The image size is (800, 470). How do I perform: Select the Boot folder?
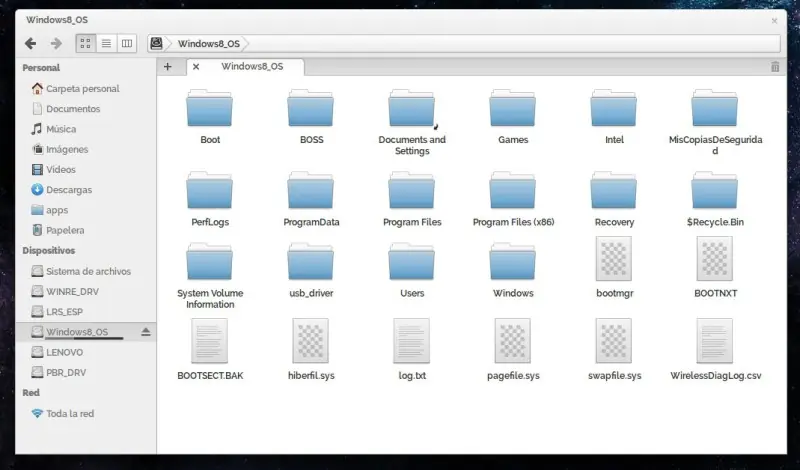[210, 117]
